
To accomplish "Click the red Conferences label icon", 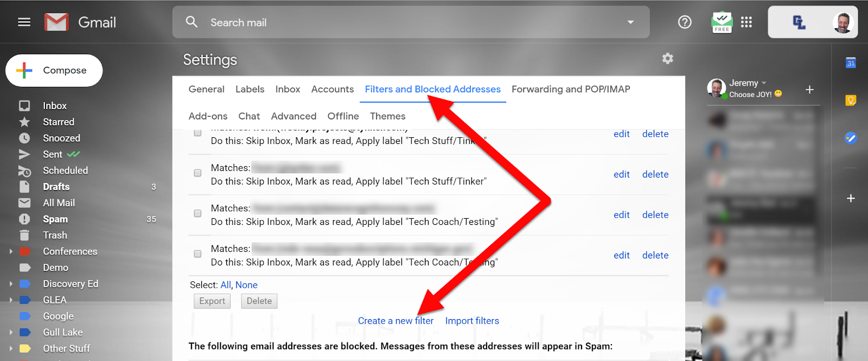I will (x=25, y=251).
